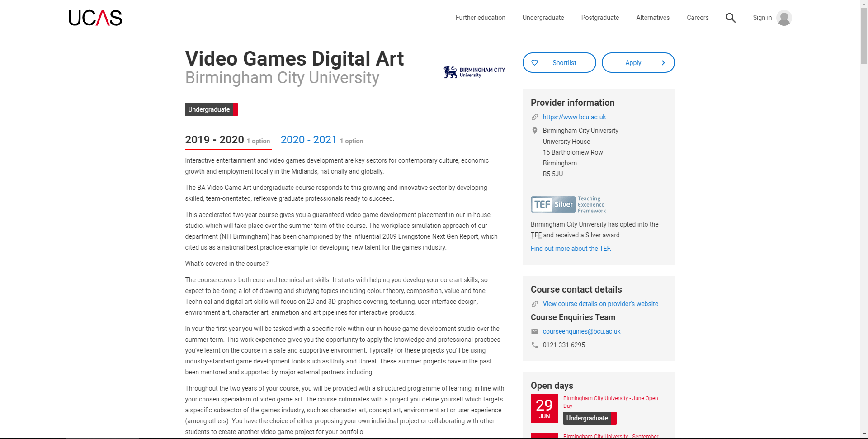
Task: Click the TEF Silver award badge
Action: 568,205
